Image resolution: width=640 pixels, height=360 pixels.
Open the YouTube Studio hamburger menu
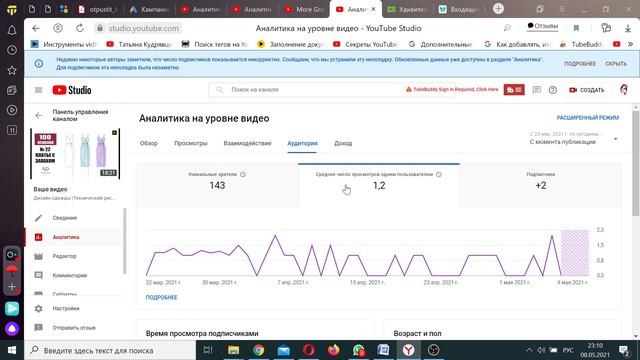(38, 90)
